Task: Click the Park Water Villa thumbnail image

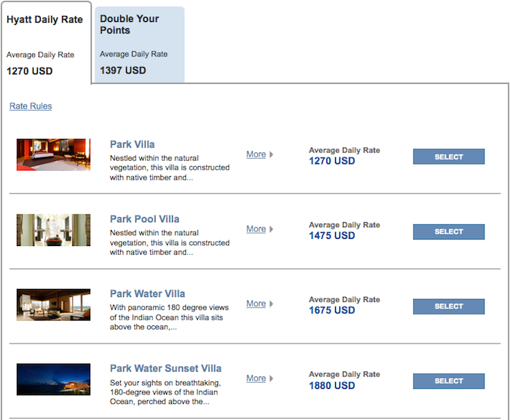Action: 53,305
